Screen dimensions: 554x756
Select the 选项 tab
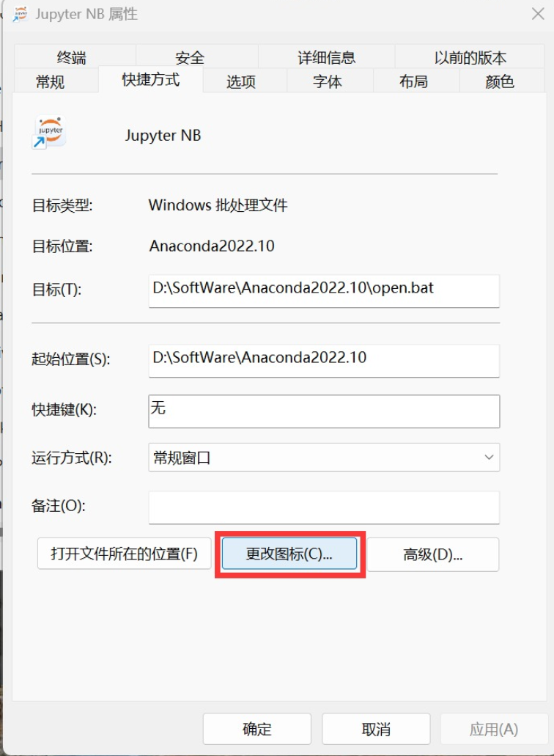[241, 81]
